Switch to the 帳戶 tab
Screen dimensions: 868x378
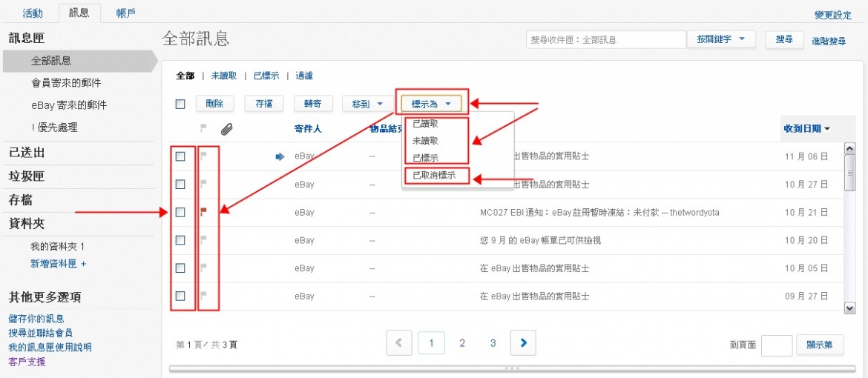tap(126, 13)
